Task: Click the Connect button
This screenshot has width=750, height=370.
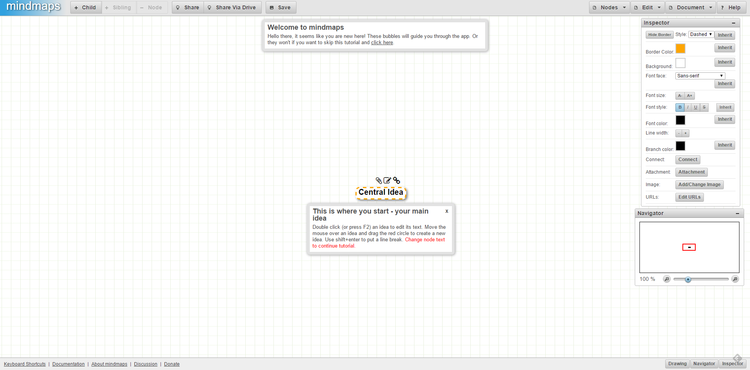Action: (688, 160)
